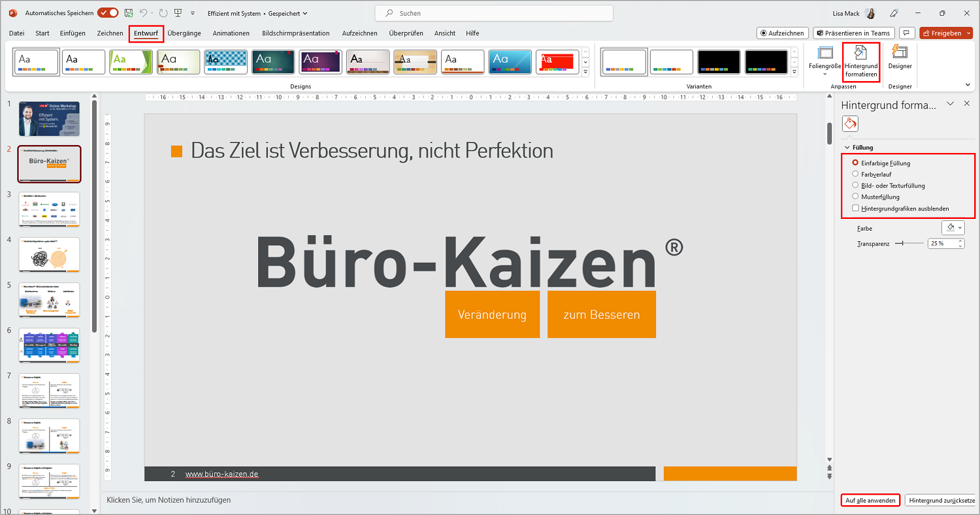980x515 pixels.
Task: Check Hintergrundgrafiken ausblenden checkbox
Action: pyautogui.click(x=856, y=208)
